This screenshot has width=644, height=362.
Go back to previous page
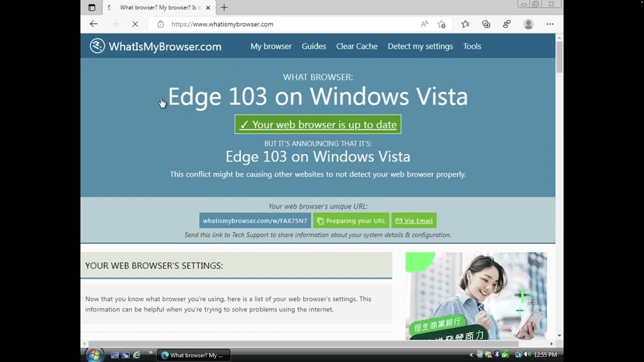pos(94,24)
